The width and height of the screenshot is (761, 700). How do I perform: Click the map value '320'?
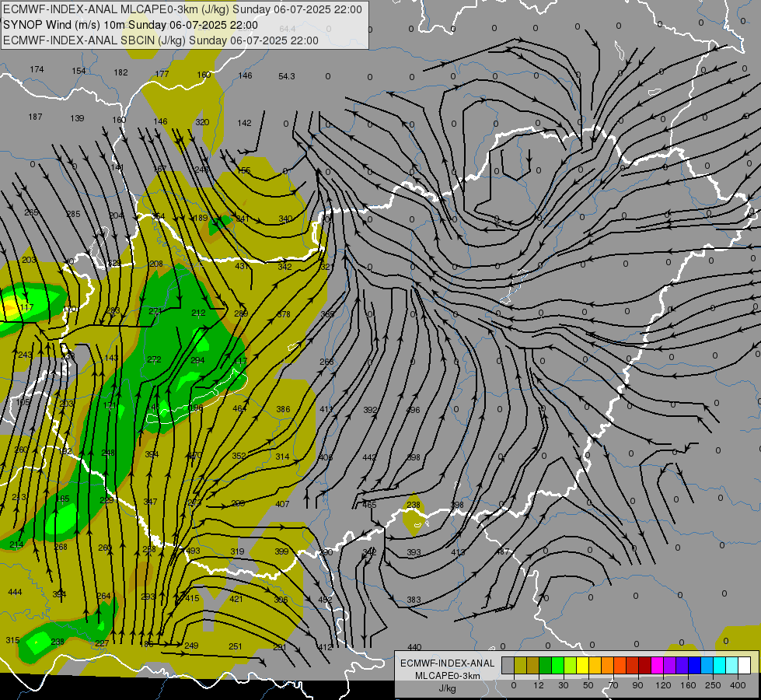[x=202, y=122]
